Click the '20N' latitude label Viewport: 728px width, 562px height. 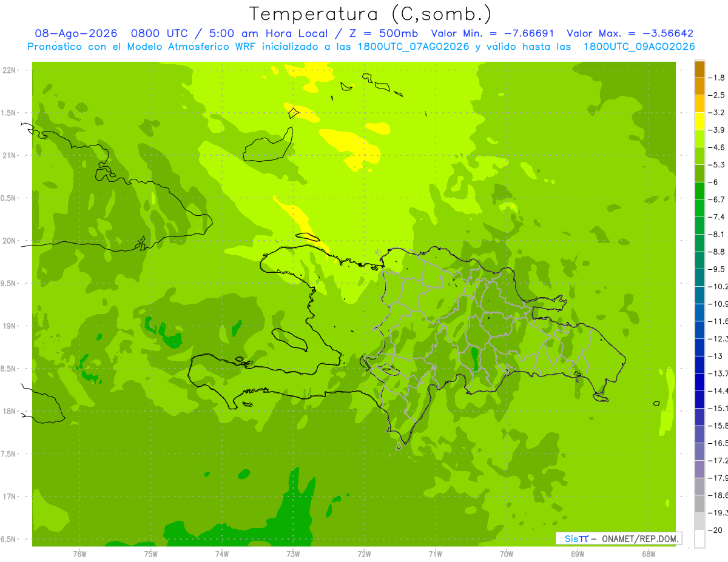8,241
